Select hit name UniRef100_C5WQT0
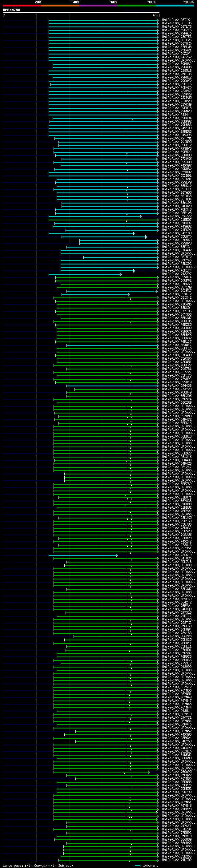Screen dimensions: 197x868 coord(176,236)
